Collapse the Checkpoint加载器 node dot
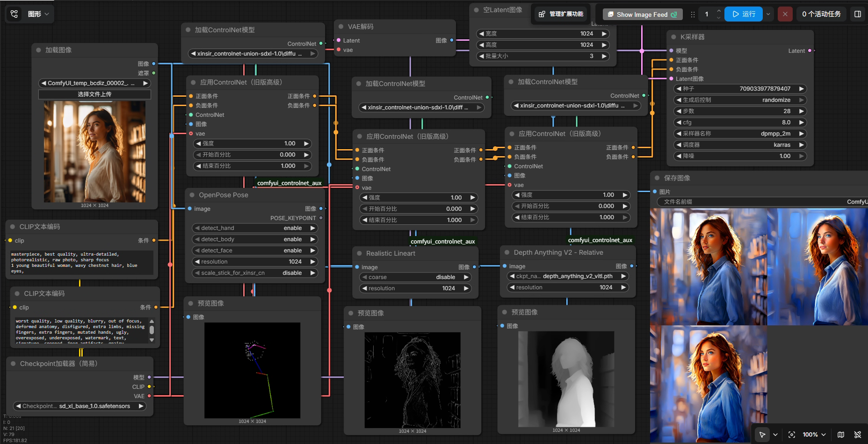Screen dimensions: 868x444 (14, 364)
